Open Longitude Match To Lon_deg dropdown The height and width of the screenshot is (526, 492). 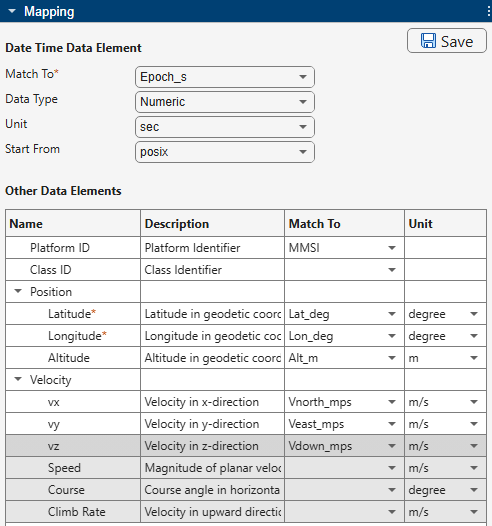tap(344, 336)
